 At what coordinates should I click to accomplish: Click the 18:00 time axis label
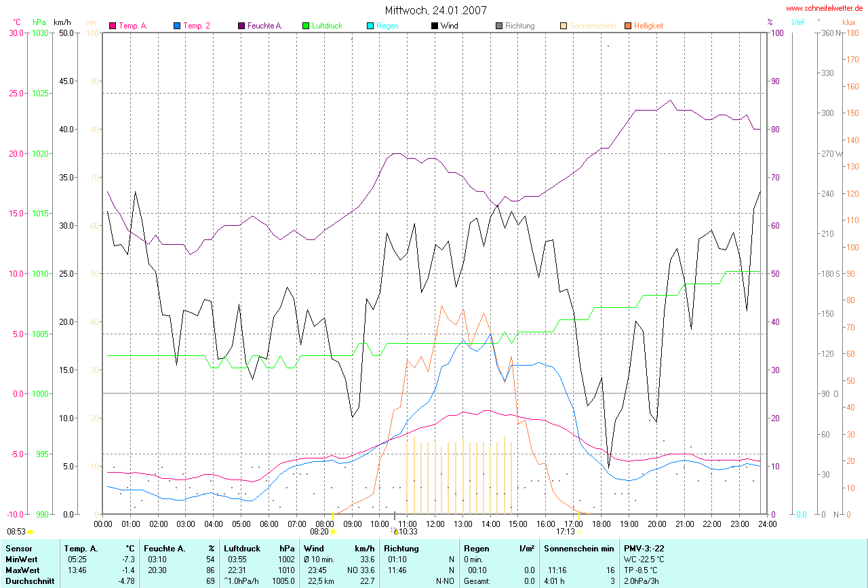point(600,524)
